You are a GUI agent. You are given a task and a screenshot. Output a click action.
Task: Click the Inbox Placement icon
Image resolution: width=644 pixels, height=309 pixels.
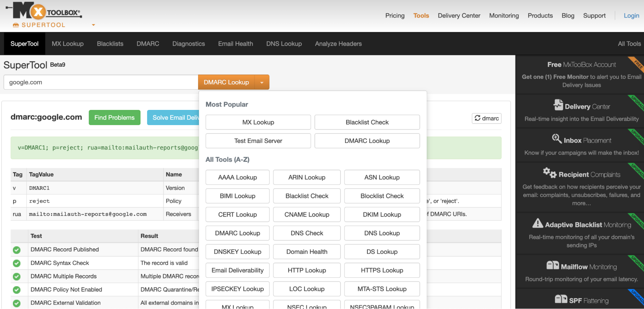pyautogui.click(x=556, y=139)
